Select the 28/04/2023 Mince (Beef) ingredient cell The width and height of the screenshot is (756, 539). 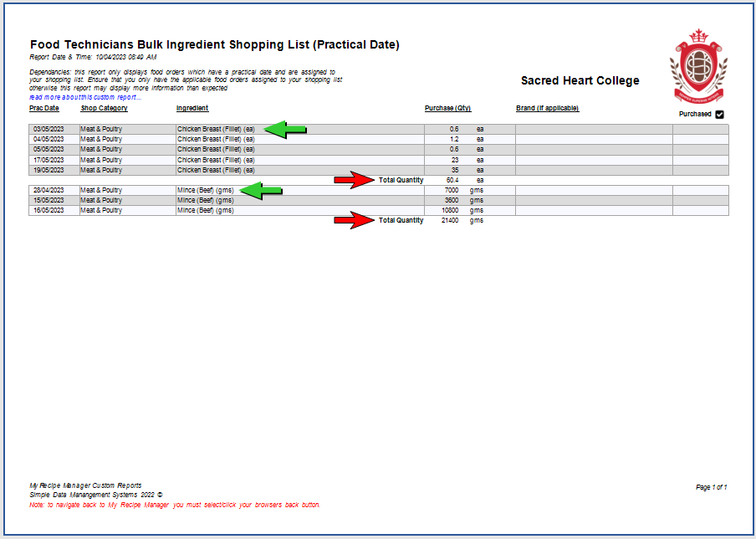click(x=205, y=191)
